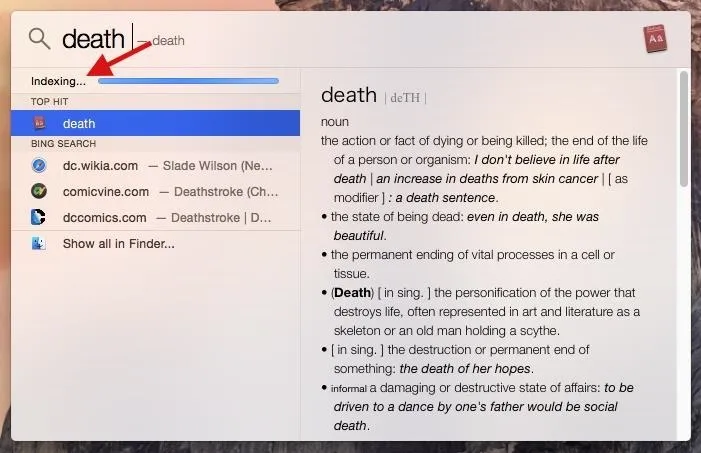The image size is (701, 453).
Task: Open dc.wikia.com Slade Wilson result
Action: click(x=156, y=165)
